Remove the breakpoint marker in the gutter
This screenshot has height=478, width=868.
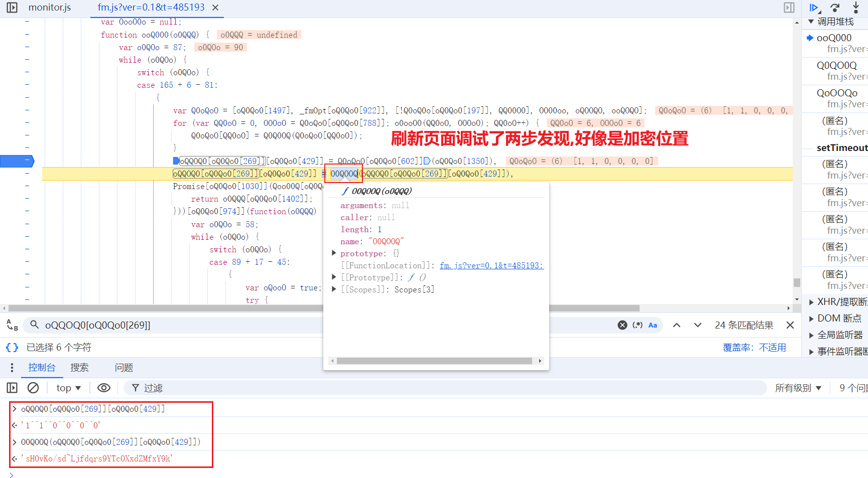(17, 161)
